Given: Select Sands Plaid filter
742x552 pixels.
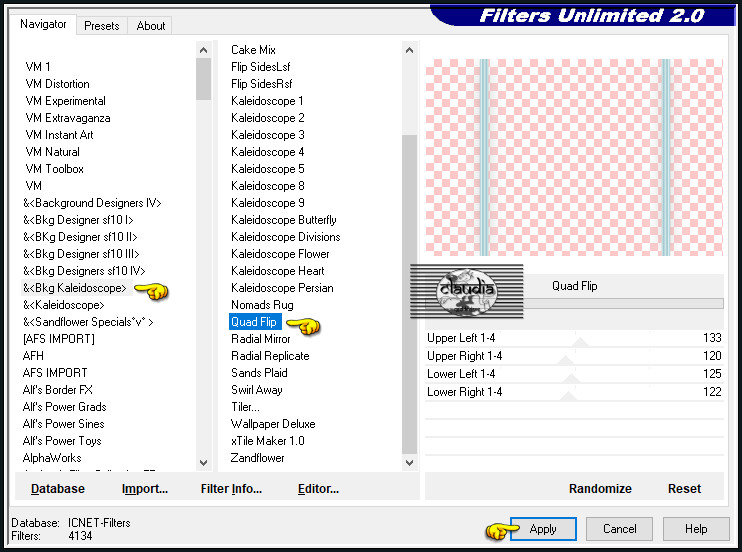Looking at the screenshot, I should tap(259, 373).
